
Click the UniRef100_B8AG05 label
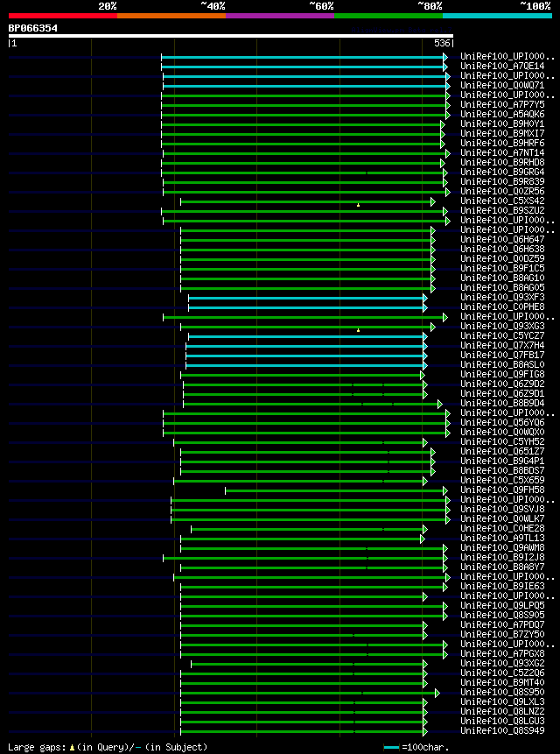coord(502,287)
